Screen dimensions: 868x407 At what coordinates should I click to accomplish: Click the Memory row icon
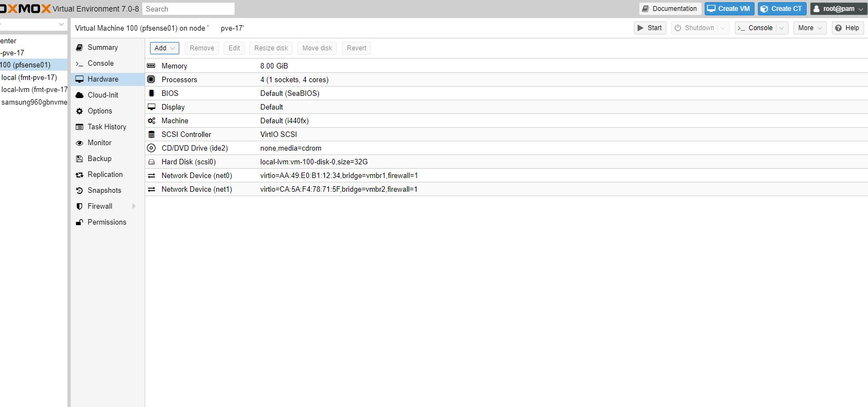[x=151, y=66]
